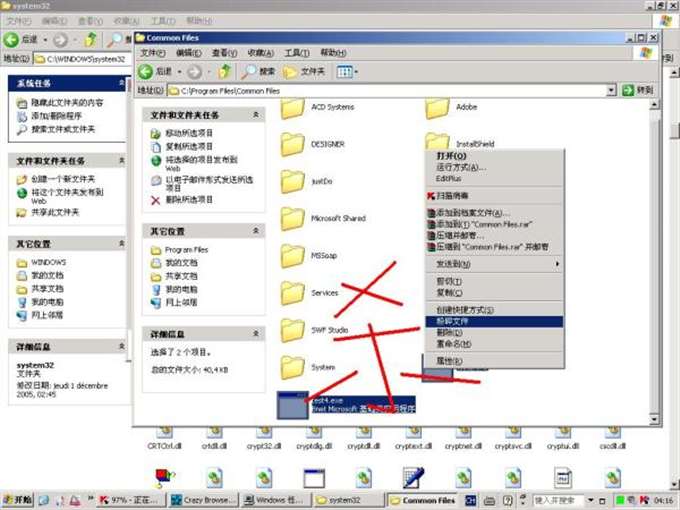Viewport: 680px width, 510px height.
Task: Open Search in Common Files toolbar
Action: [258, 72]
